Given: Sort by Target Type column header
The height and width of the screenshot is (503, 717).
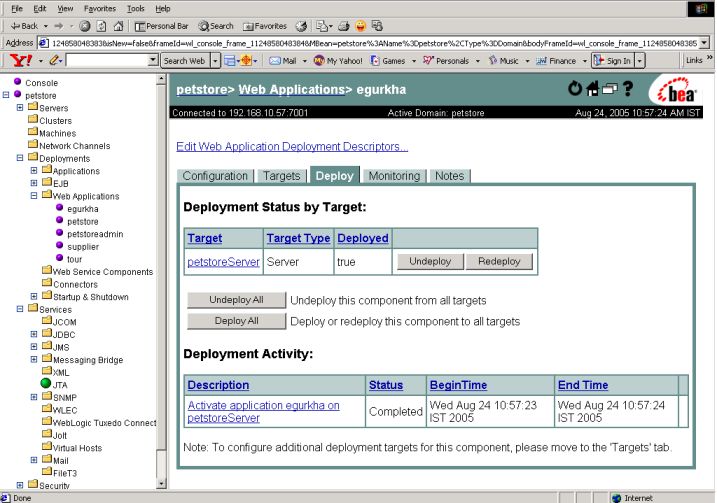Looking at the screenshot, I should pyautogui.click(x=299, y=238).
